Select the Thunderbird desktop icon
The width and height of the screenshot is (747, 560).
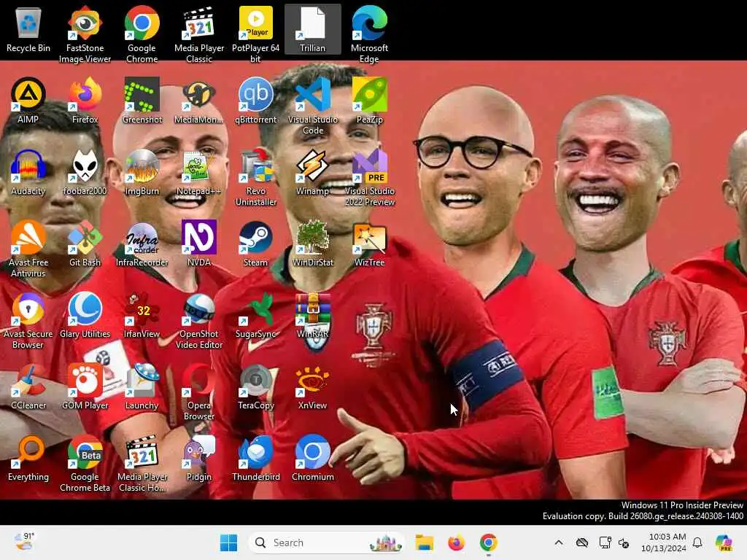tap(256, 458)
